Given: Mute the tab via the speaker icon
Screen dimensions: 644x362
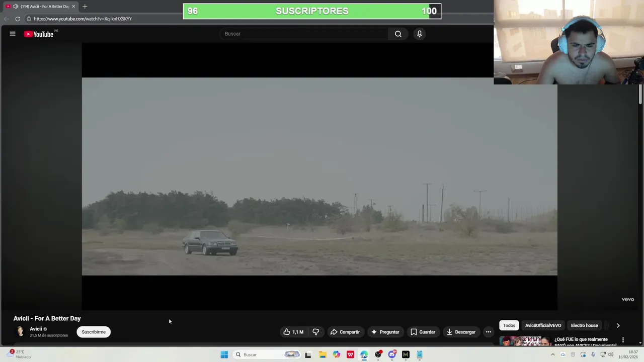Looking at the screenshot, I should pyautogui.click(x=16, y=7).
